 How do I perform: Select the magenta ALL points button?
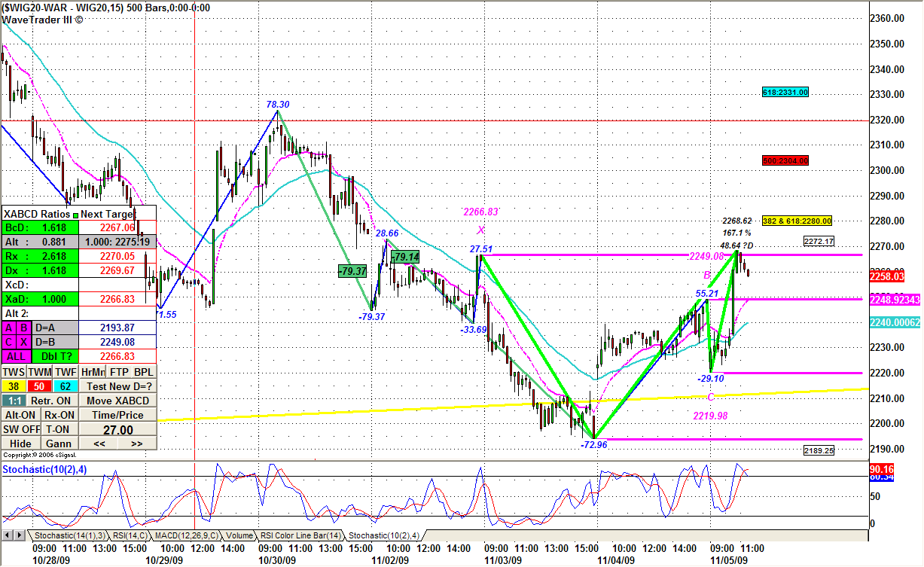(17, 356)
